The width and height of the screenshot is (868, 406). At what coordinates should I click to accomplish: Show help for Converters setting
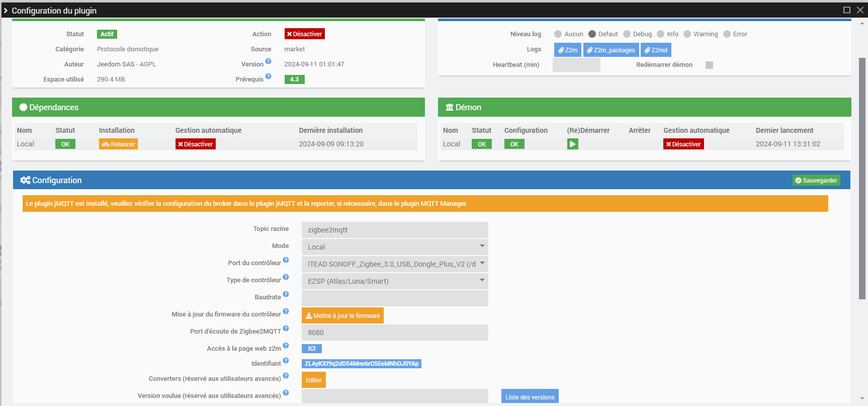(x=286, y=376)
